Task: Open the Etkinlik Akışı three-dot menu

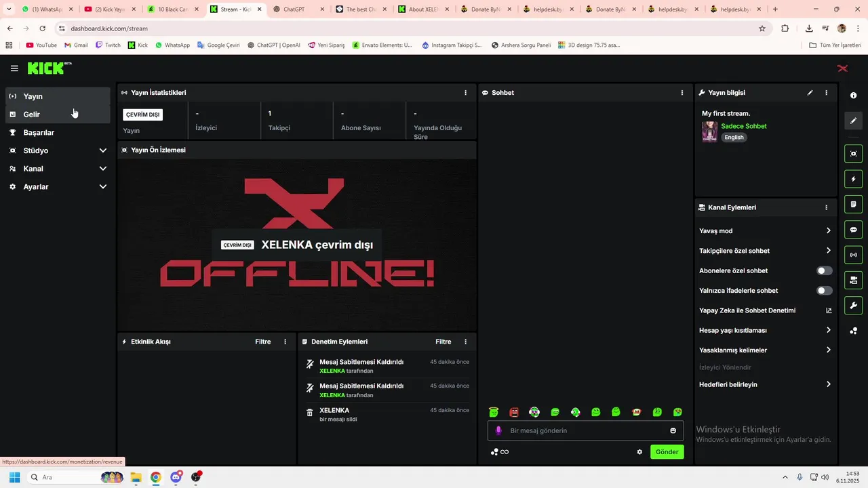Action: [x=285, y=342]
